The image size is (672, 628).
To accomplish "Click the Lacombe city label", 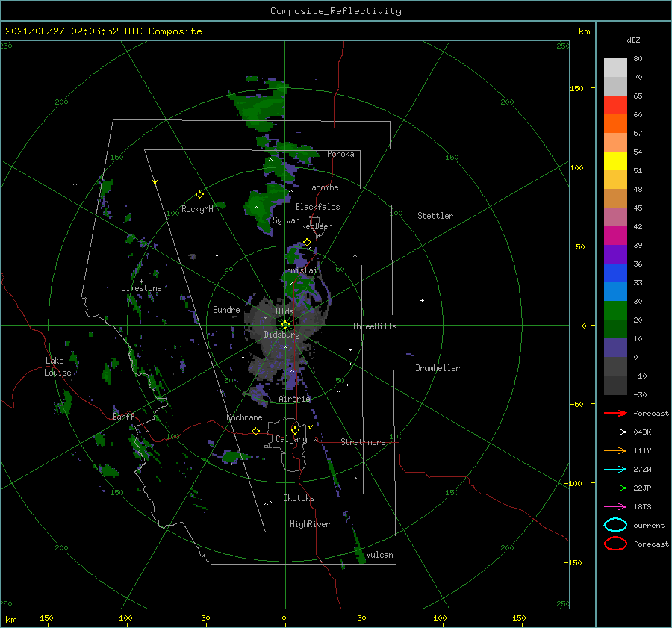I will (323, 187).
